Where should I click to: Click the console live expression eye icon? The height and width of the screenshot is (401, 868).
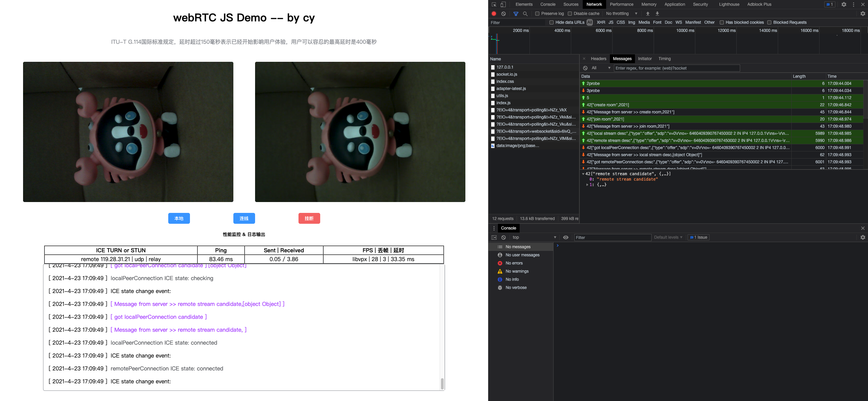pos(565,237)
